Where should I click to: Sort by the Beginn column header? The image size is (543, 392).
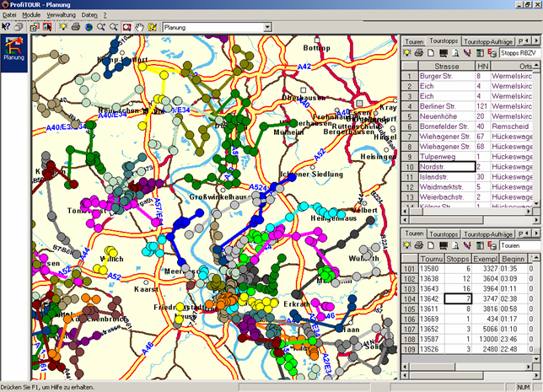coord(513,259)
